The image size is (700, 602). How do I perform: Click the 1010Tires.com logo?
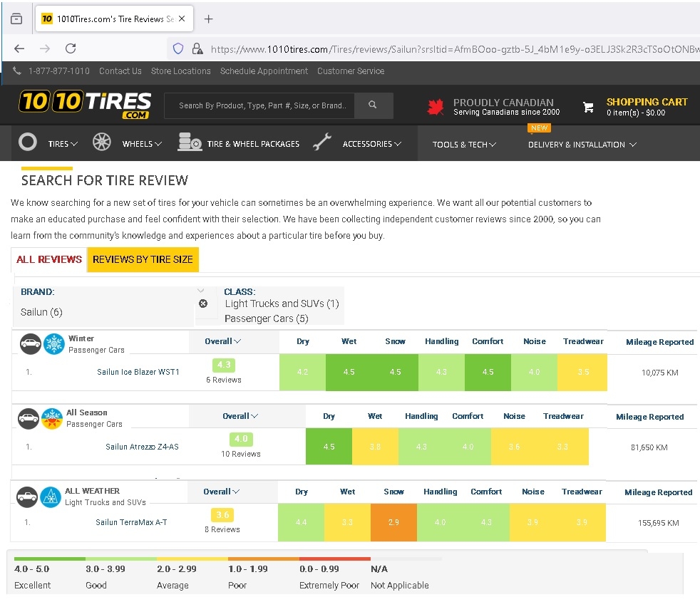[x=85, y=105]
